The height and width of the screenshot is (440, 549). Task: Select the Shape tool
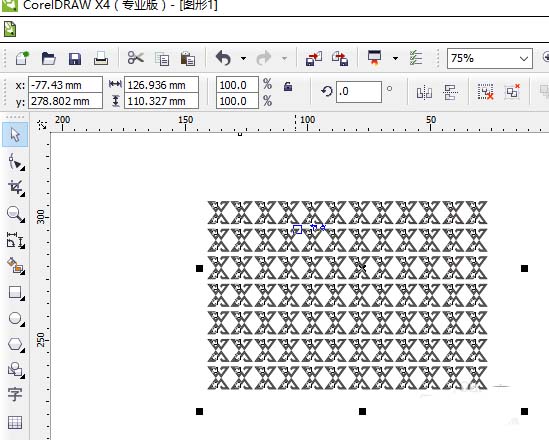coord(16,162)
